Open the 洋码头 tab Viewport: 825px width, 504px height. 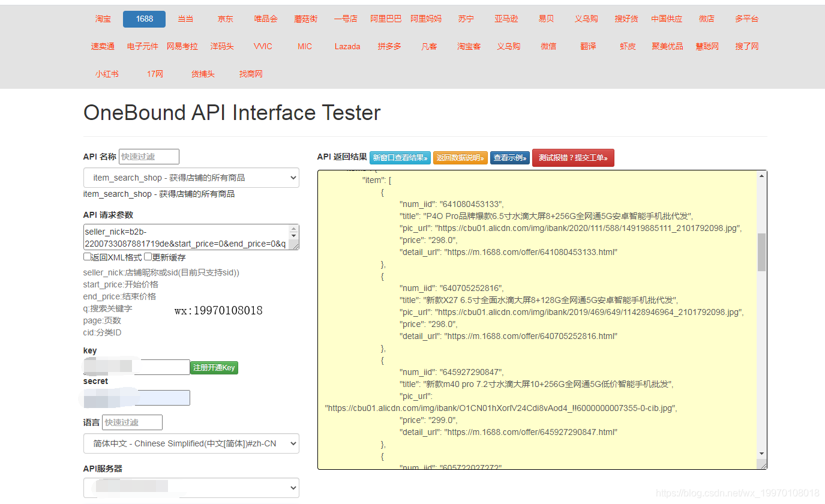coord(222,47)
